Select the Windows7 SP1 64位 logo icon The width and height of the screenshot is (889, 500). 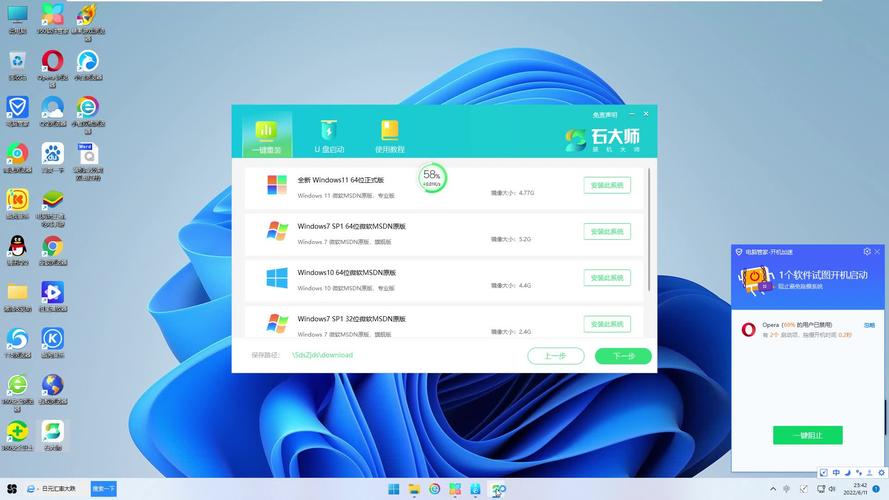pos(277,231)
